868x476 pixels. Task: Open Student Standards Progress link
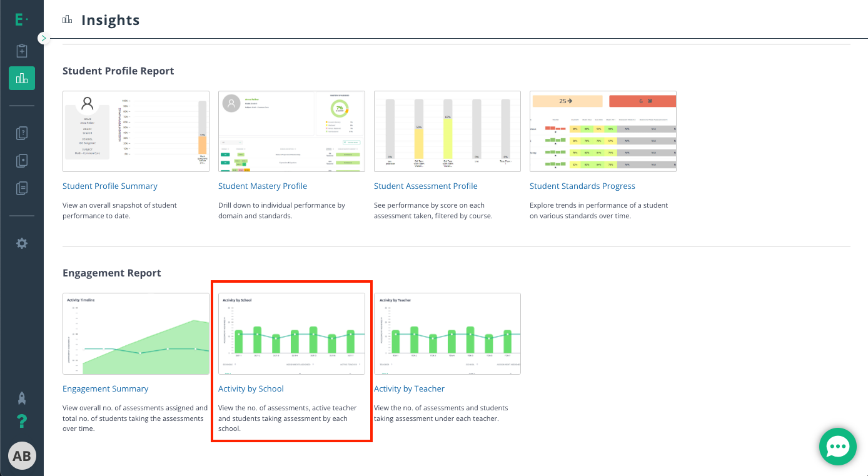point(582,186)
